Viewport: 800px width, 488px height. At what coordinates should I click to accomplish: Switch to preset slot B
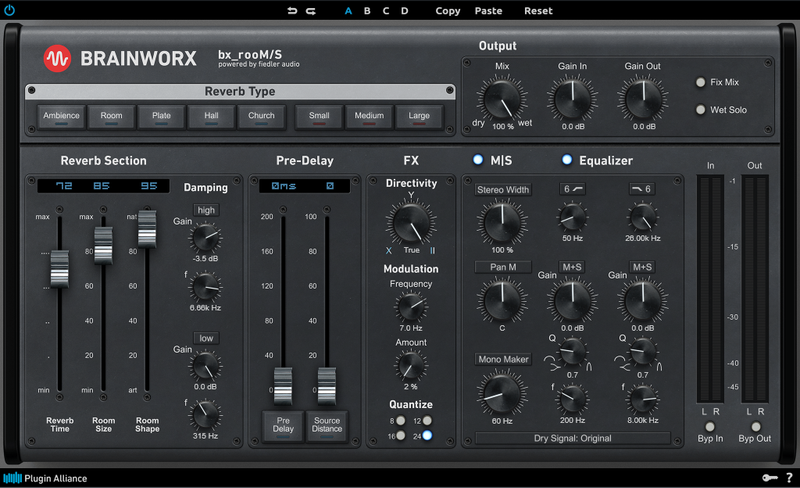pyautogui.click(x=367, y=11)
